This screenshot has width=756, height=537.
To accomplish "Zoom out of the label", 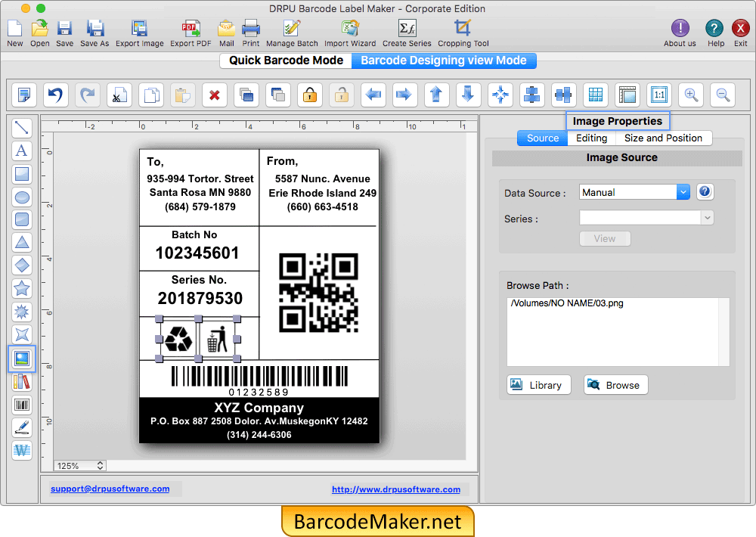I will click(723, 95).
